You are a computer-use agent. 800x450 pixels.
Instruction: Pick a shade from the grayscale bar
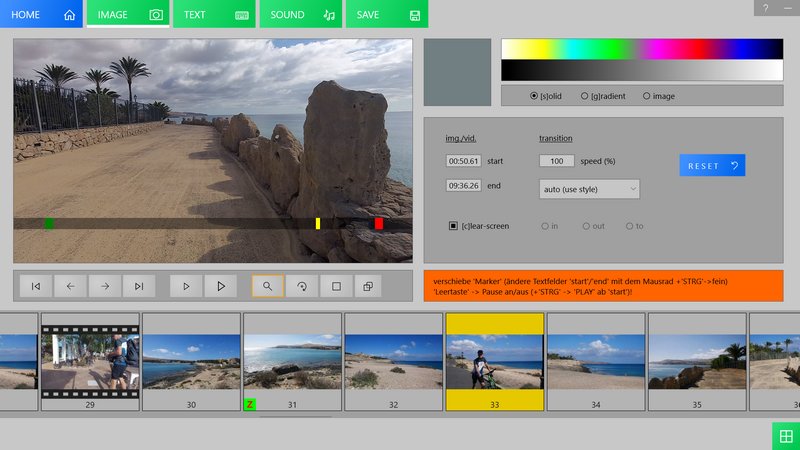642,70
